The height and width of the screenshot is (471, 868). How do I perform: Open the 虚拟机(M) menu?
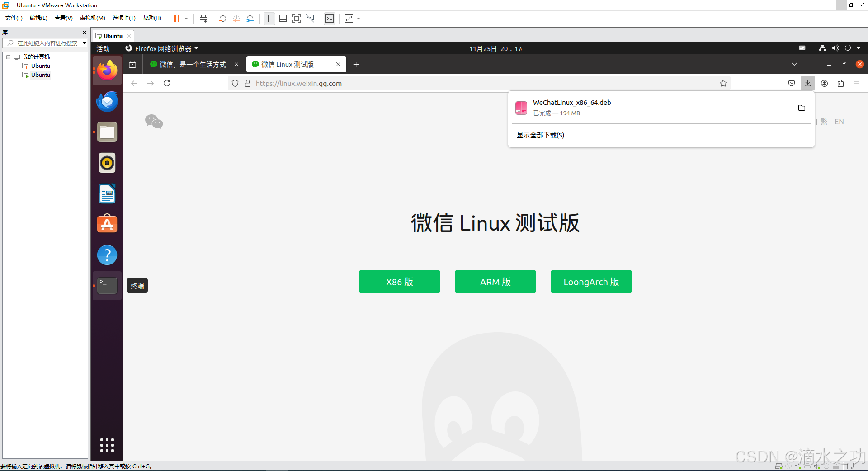pos(93,18)
